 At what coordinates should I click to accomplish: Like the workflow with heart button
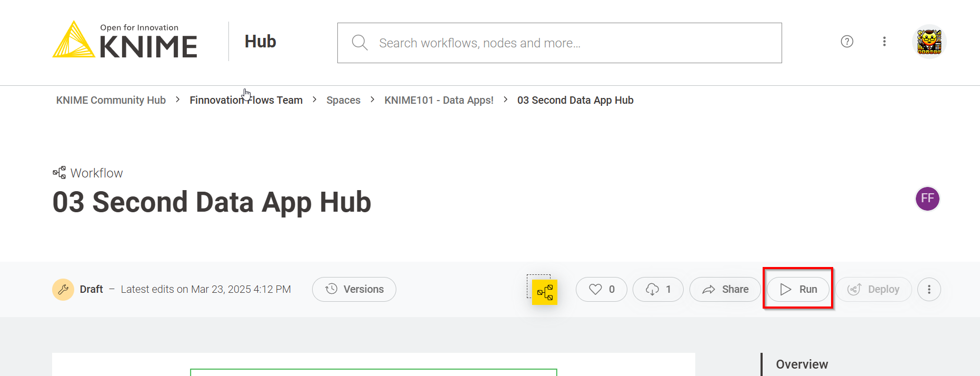[601, 289]
